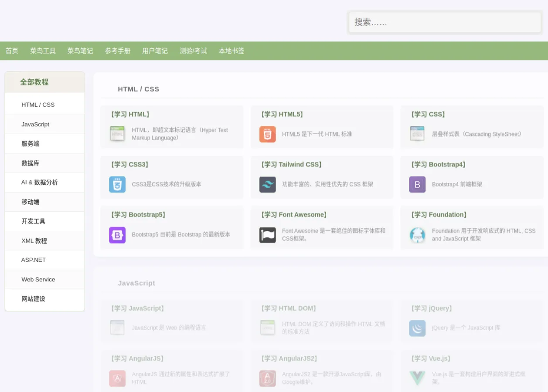
Task: Click the red AngularJS icon
Action: coord(117,378)
